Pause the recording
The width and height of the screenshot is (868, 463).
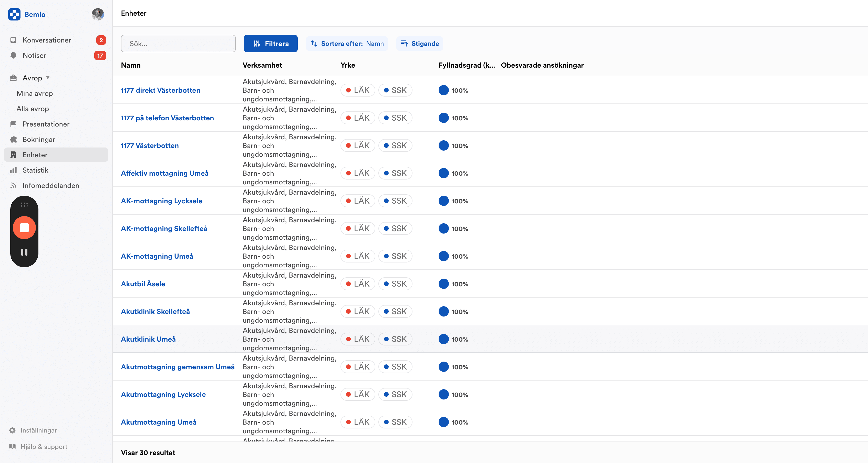[24, 252]
